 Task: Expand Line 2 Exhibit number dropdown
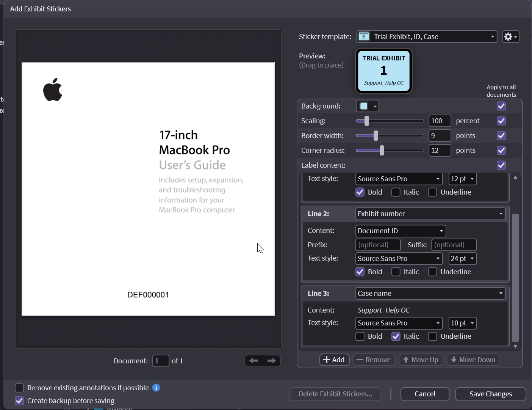[x=430, y=214]
